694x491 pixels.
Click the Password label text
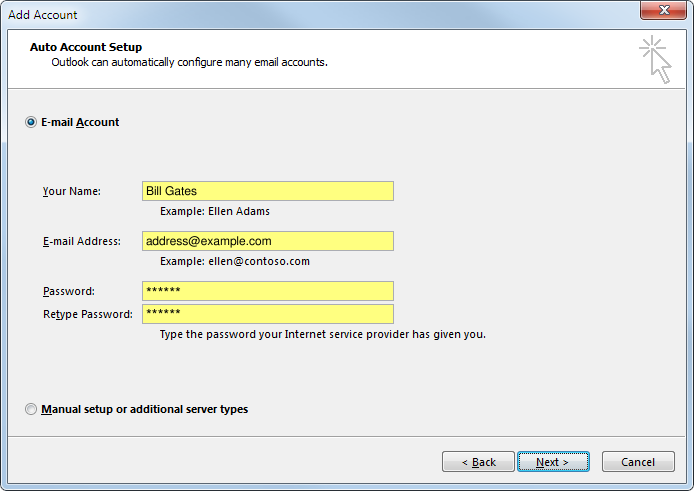pos(68,291)
